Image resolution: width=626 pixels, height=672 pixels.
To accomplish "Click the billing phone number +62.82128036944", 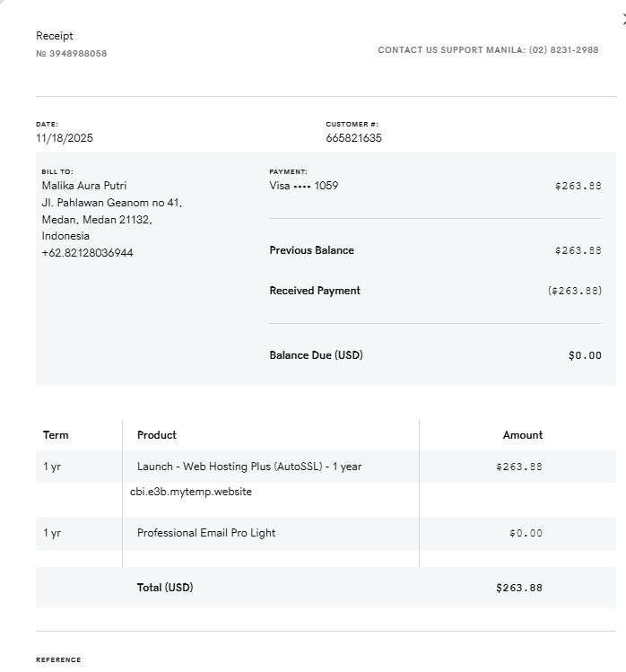I will tap(87, 253).
